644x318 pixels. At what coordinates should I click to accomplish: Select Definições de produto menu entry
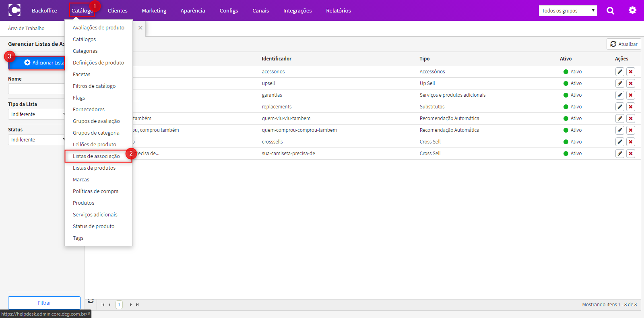98,63
